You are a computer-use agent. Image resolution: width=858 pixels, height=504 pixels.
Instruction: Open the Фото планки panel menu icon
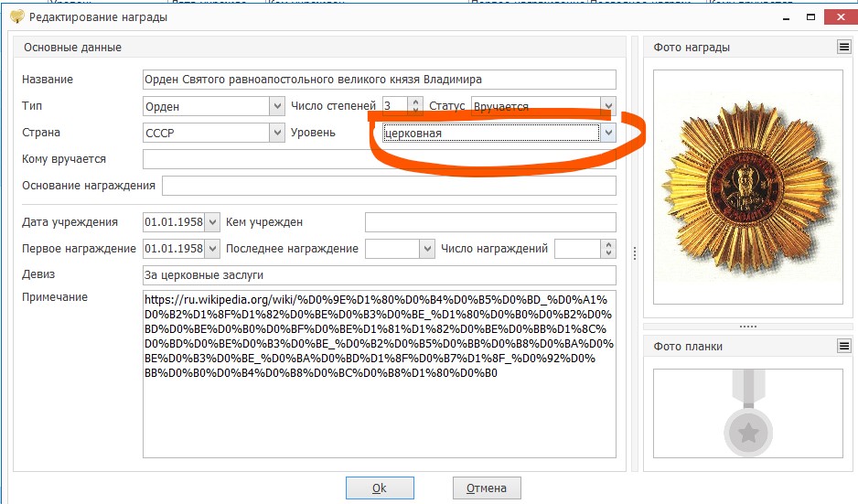(x=843, y=346)
